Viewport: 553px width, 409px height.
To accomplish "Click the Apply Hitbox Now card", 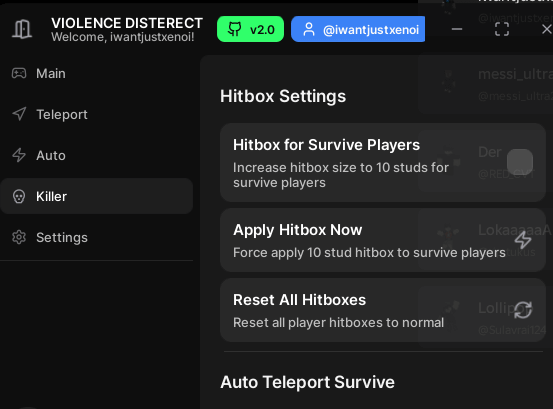I will coord(383,240).
